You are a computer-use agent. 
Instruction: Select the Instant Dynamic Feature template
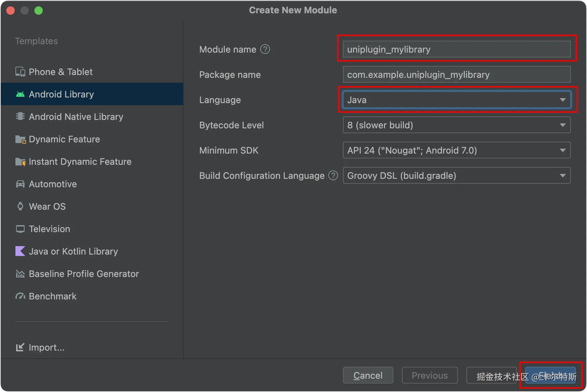coord(80,162)
